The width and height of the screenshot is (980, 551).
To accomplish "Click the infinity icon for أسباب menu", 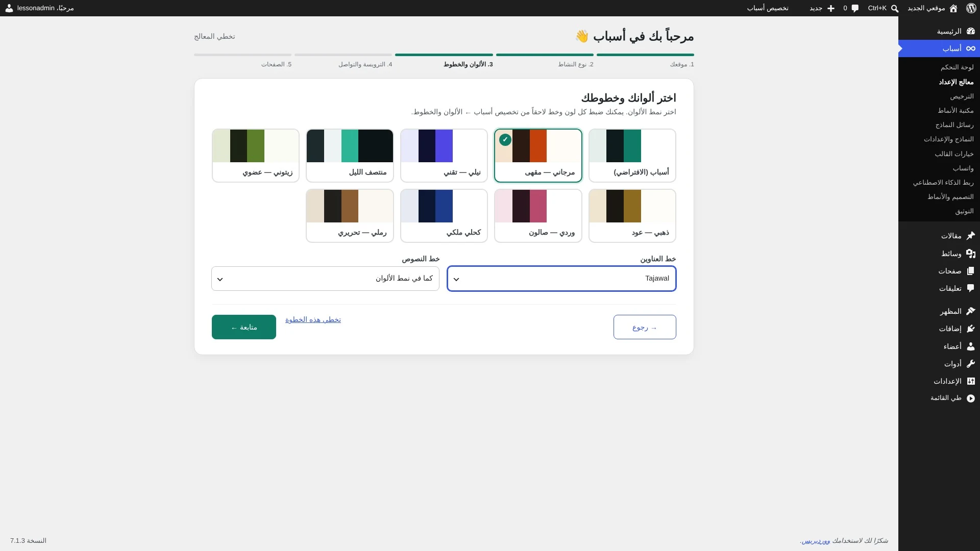I will (971, 48).
